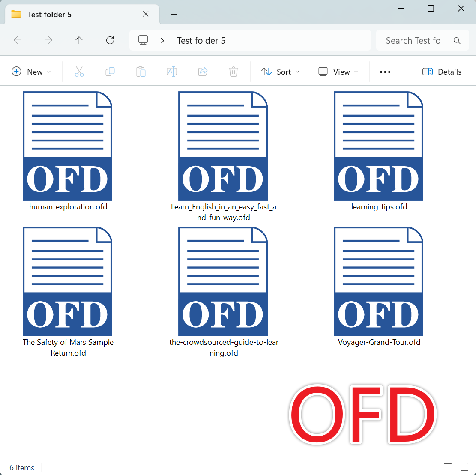Screen dimensions: 476x475
Task: Click the Delete trash icon
Action: click(x=233, y=72)
